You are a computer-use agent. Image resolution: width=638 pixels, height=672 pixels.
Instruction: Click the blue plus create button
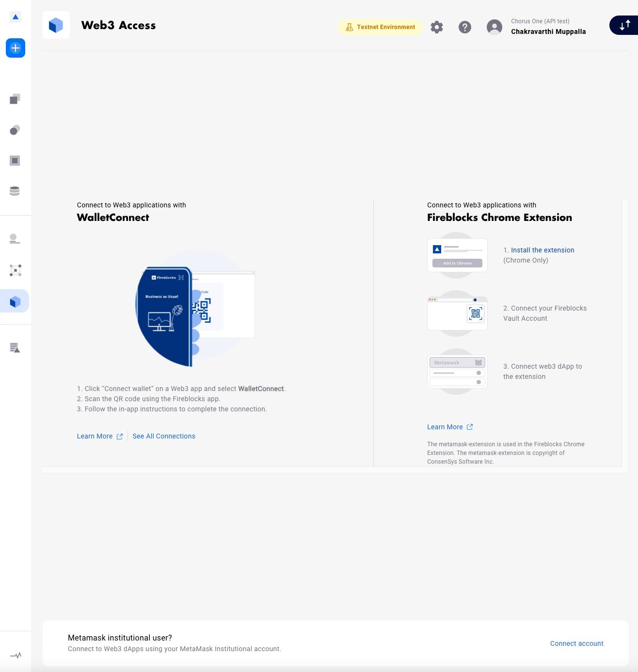point(16,48)
